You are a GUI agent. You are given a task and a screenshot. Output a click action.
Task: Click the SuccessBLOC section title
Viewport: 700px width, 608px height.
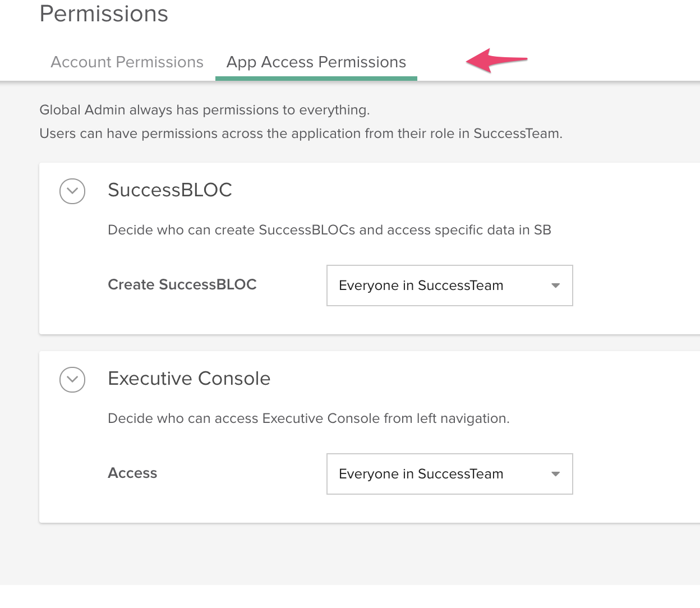[x=170, y=190]
